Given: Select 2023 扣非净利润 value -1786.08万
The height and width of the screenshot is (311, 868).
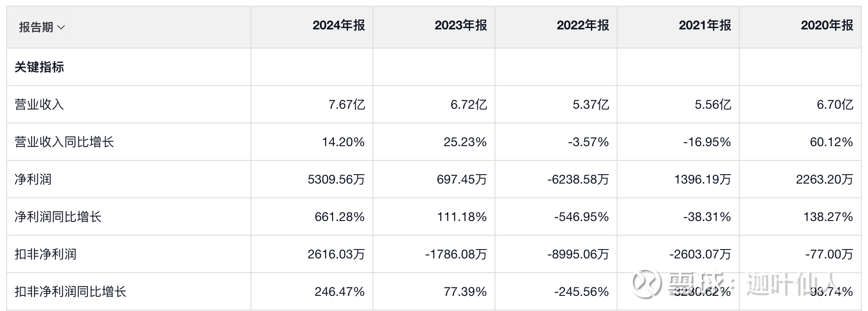Looking at the screenshot, I should point(456,254).
